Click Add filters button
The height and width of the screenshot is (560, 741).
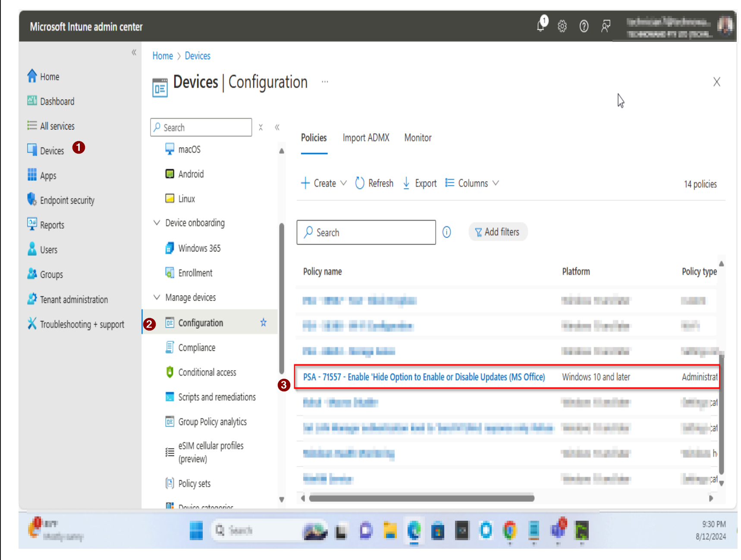(x=498, y=232)
